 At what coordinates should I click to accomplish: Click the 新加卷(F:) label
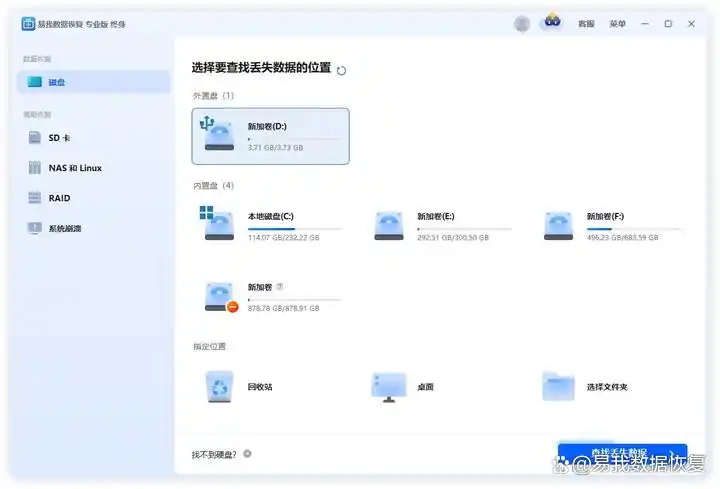tap(605, 216)
